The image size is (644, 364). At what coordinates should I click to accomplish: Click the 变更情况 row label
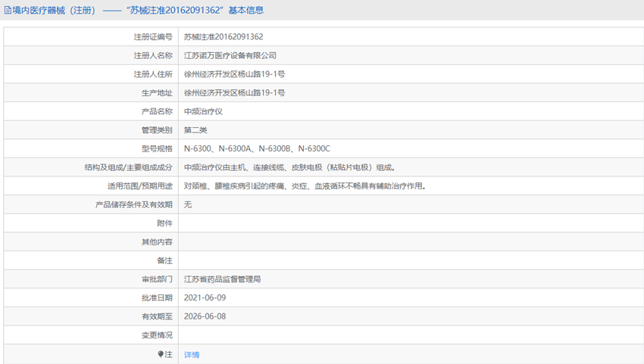(x=157, y=335)
